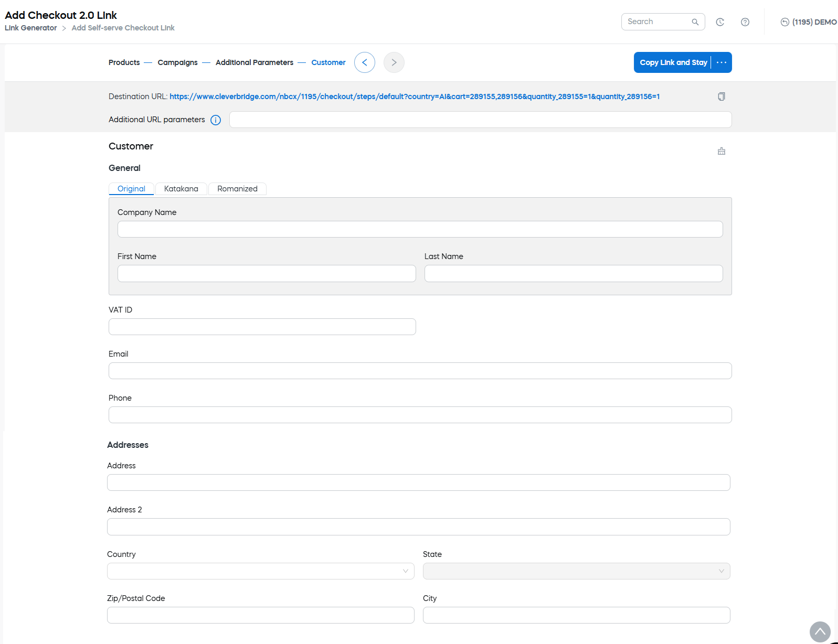Switch to the Katakana tab
Screen dimensions: 838x644
pyautogui.click(x=181, y=189)
